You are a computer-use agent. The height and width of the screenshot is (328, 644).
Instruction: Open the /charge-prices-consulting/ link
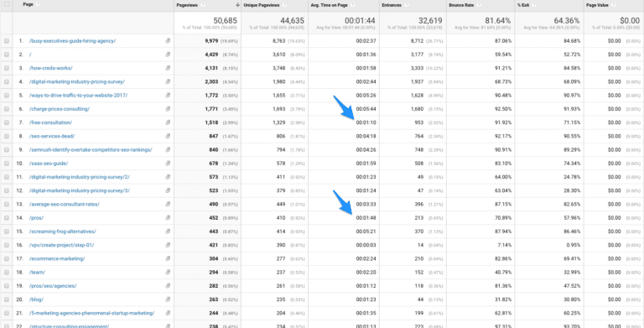coord(60,109)
